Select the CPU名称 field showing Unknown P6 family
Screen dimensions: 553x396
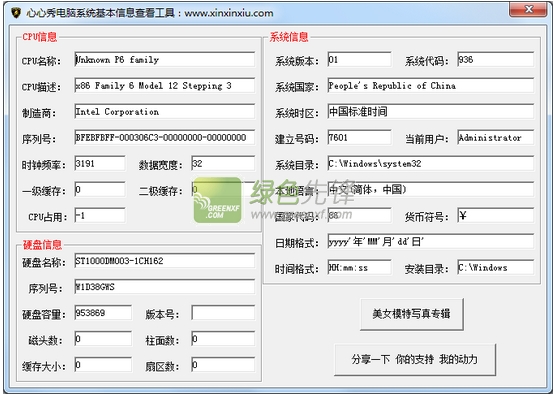(x=164, y=60)
